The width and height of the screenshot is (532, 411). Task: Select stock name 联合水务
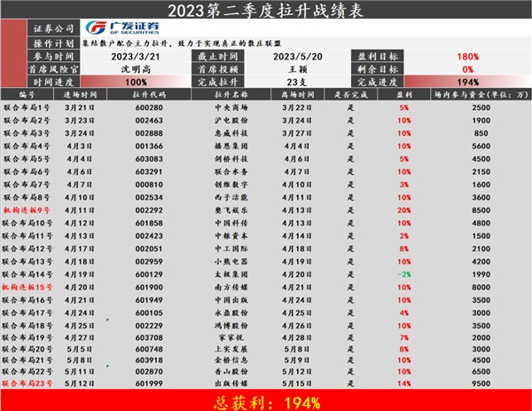pyautogui.click(x=231, y=172)
